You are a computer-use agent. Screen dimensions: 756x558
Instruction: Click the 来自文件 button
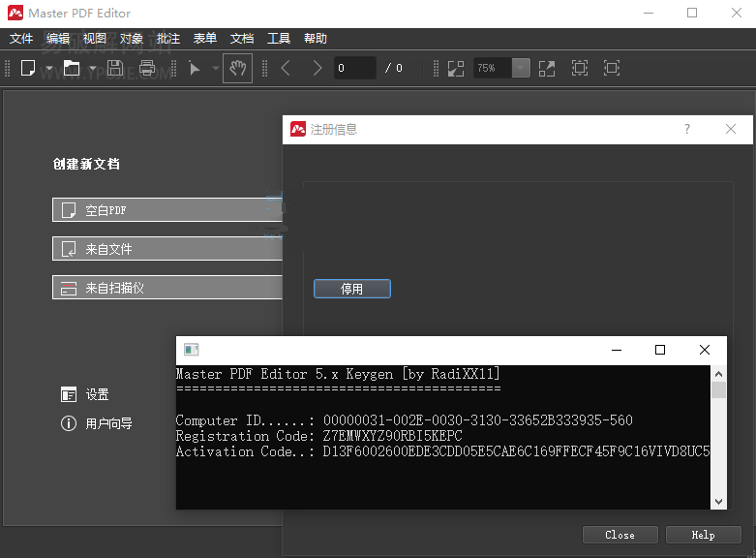tap(167, 249)
